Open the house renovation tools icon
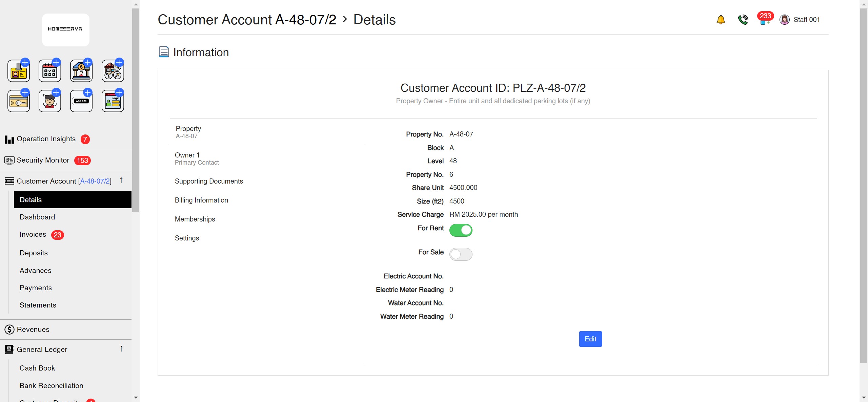 pyautogui.click(x=113, y=71)
